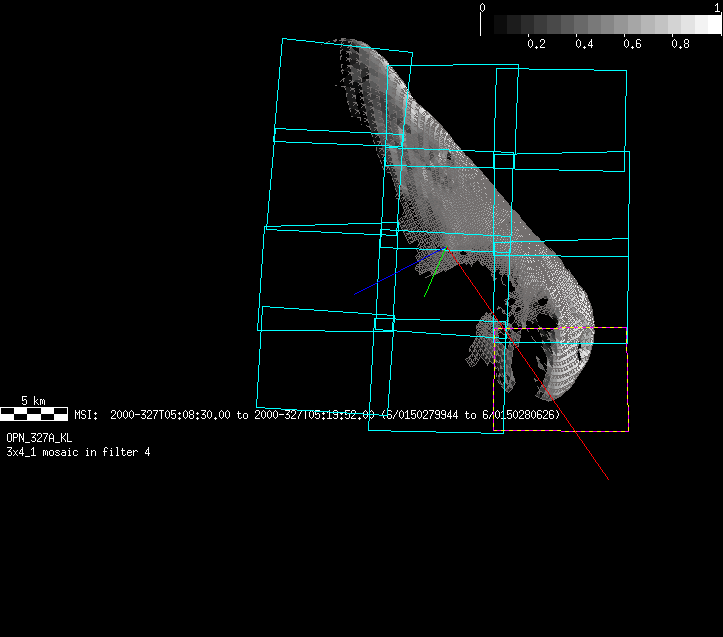Click the 0.4 tick label on the color bar
This screenshot has height=637, width=723.
pyautogui.click(x=584, y=44)
